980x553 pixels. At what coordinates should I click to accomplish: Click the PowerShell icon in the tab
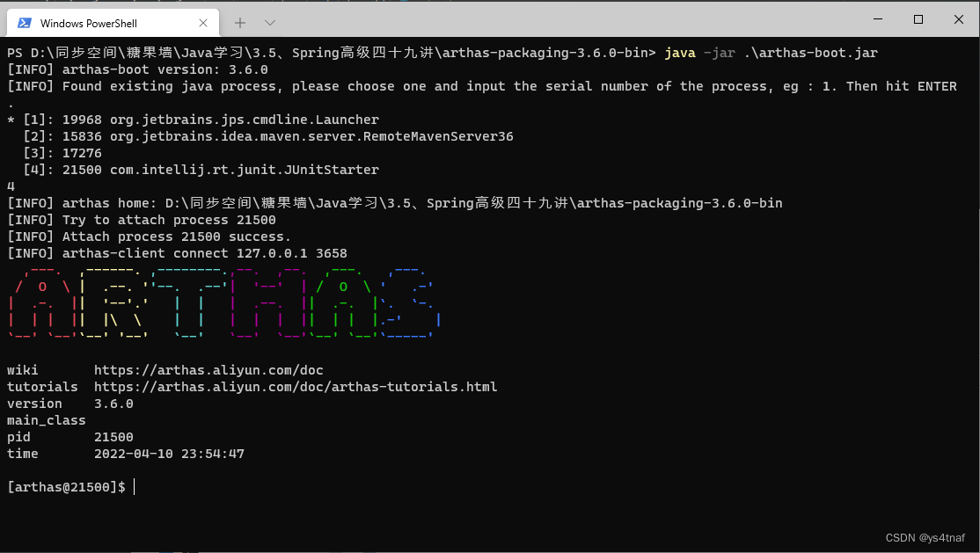pyautogui.click(x=25, y=23)
